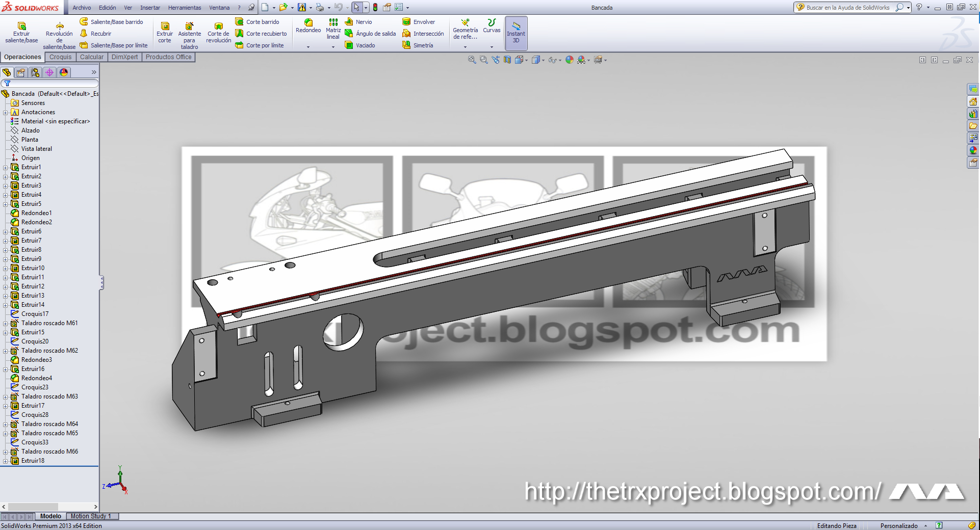This screenshot has height=530, width=980.
Task: Click the Intersección tool
Action: 423,34
